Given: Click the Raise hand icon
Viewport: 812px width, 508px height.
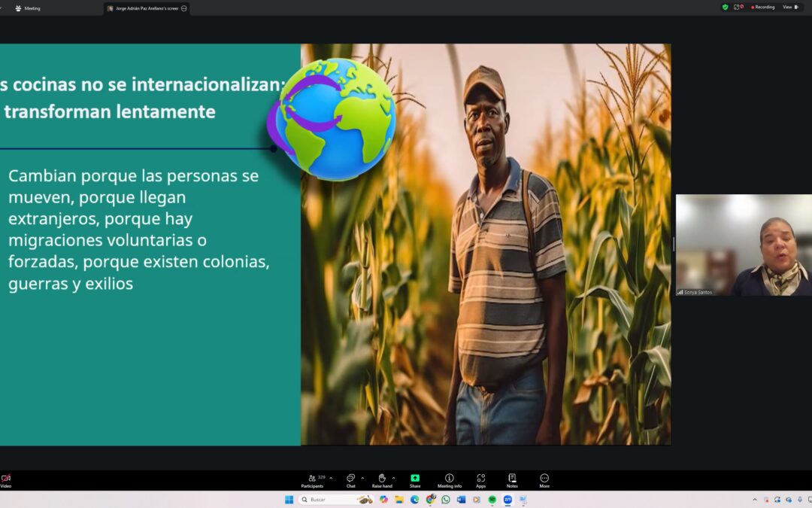Looking at the screenshot, I should point(382,479).
